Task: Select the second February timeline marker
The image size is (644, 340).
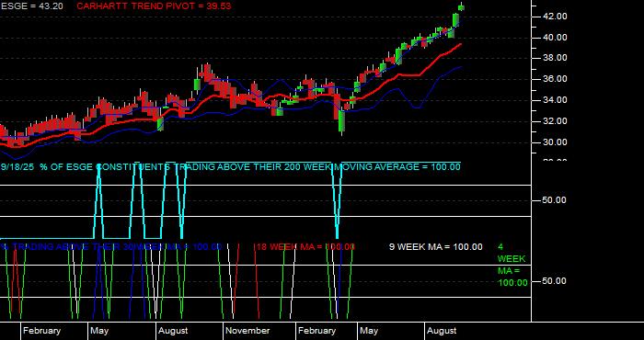Action: tap(316, 331)
